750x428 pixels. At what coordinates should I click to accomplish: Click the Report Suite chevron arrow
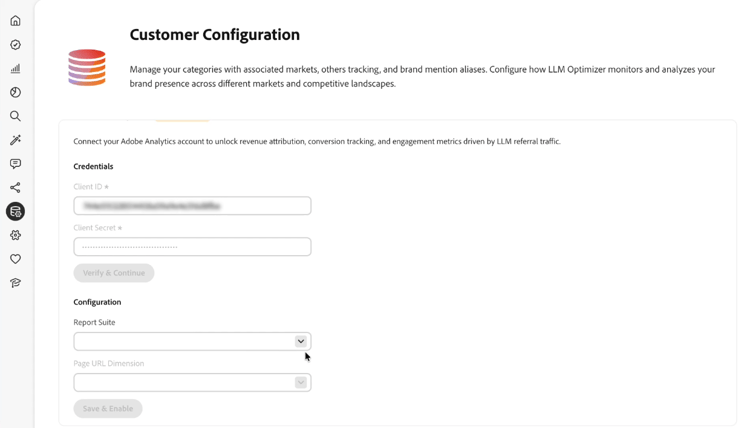click(300, 342)
